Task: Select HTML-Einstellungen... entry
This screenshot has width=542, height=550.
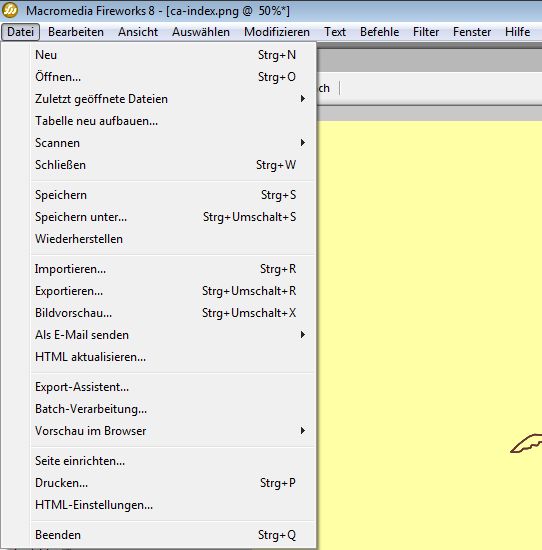Action: click(x=172, y=505)
